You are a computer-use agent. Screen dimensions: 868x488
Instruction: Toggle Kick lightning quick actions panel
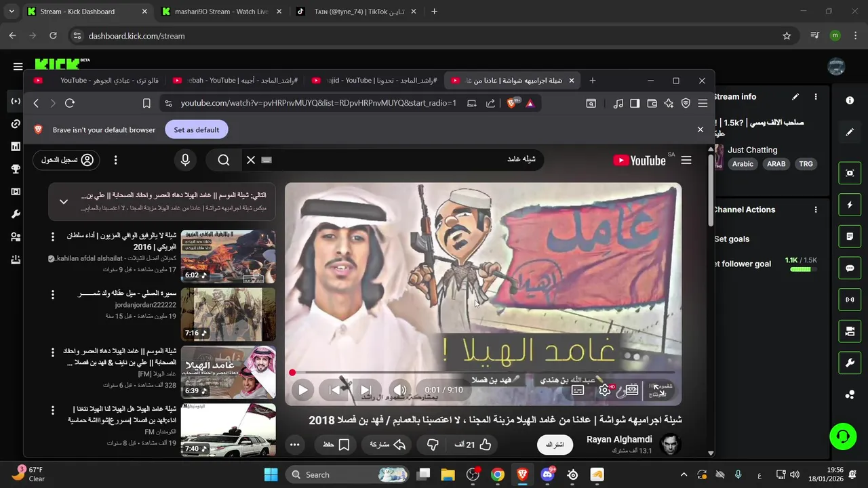point(850,205)
